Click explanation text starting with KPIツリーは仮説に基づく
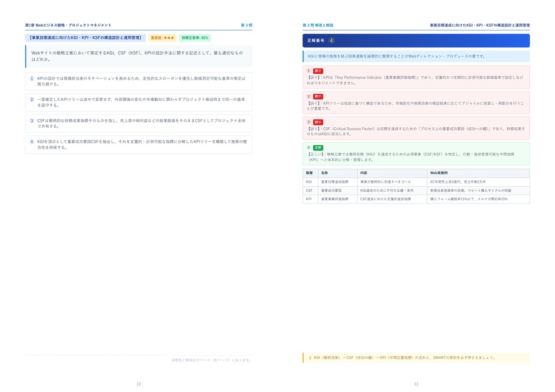Screen dimensions: 555x392 pyautogui.click(x=415, y=106)
